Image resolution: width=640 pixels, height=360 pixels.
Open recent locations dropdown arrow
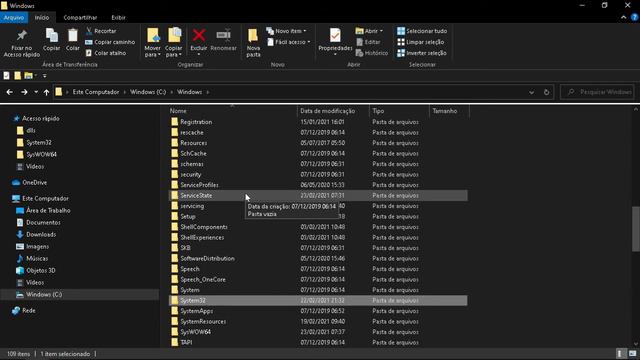tap(36, 92)
